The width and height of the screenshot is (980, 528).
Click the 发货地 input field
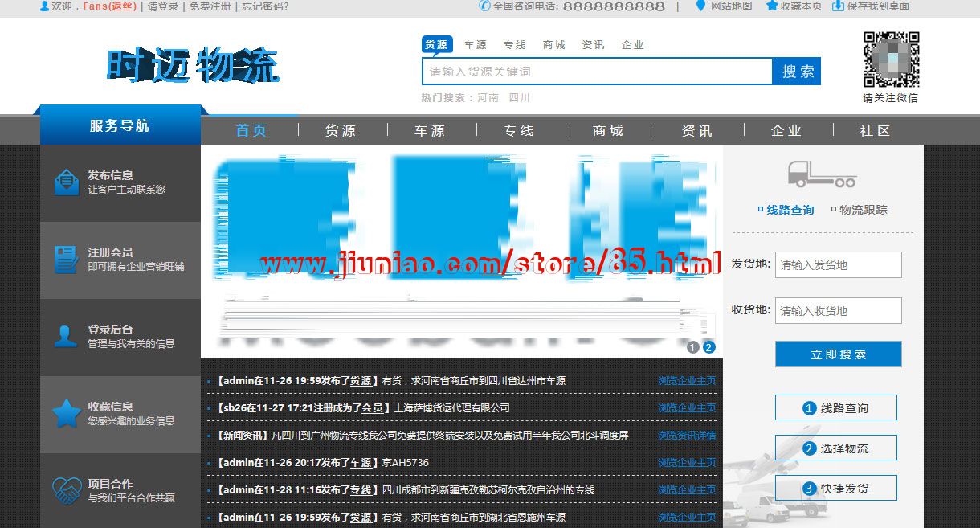[838, 265]
